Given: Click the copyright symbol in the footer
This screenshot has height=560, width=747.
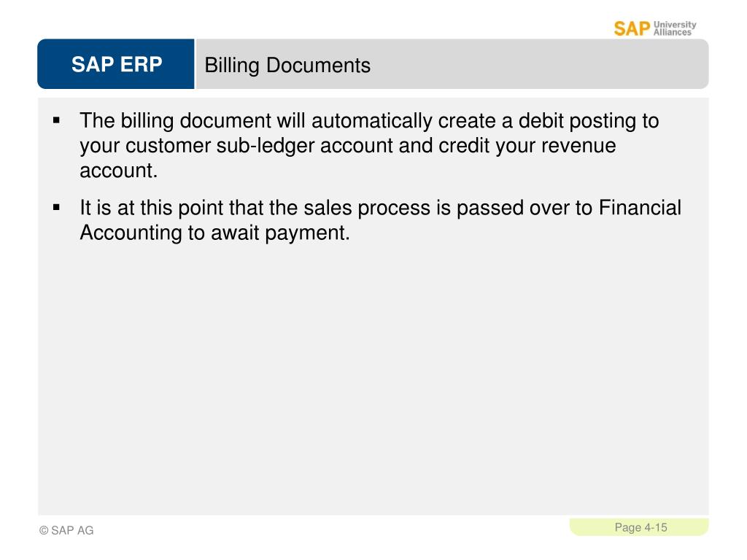Looking at the screenshot, I should coord(44,531).
